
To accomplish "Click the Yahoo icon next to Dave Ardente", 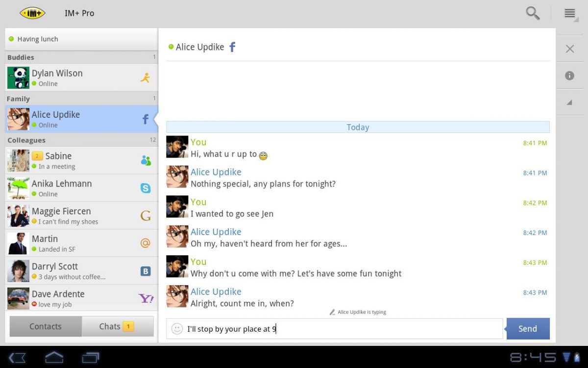I will [146, 298].
